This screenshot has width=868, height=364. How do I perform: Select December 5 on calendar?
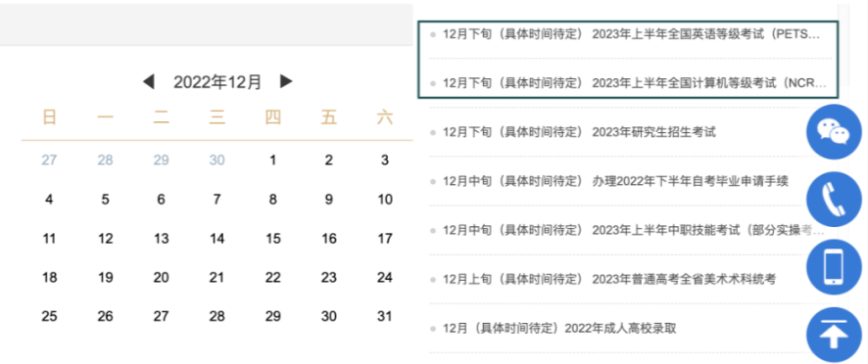coord(105,200)
